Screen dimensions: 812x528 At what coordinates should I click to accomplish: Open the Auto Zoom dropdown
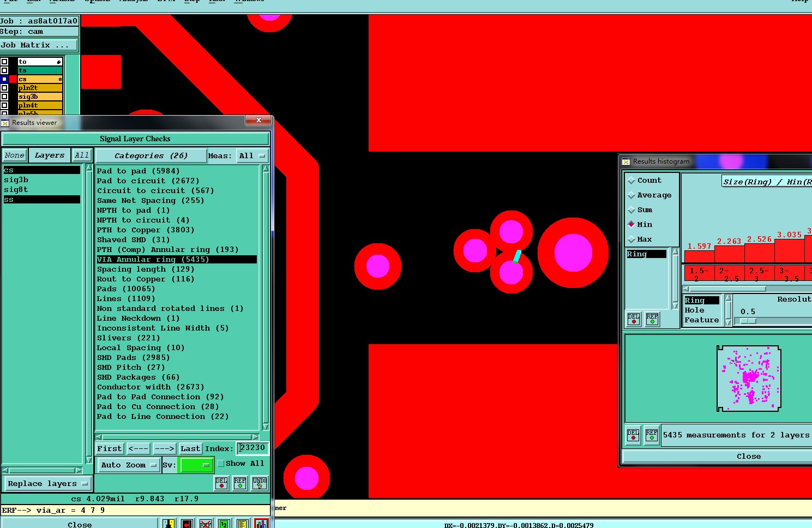point(129,465)
